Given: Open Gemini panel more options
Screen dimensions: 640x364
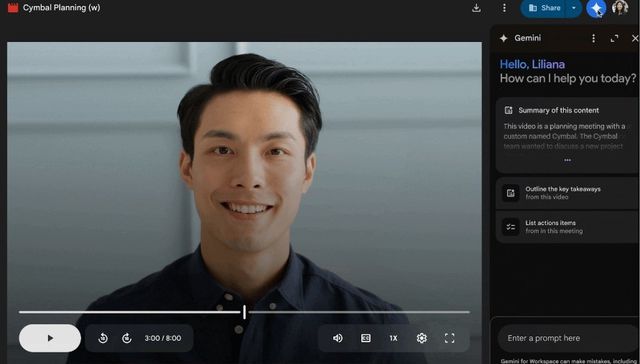Looking at the screenshot, I should click(x=593, y=38).
